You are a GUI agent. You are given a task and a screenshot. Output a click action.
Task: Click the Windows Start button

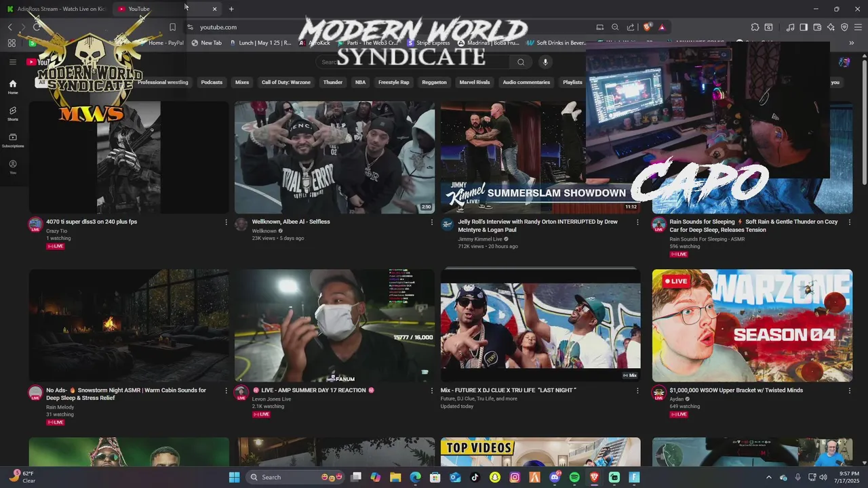click(234, 477)
